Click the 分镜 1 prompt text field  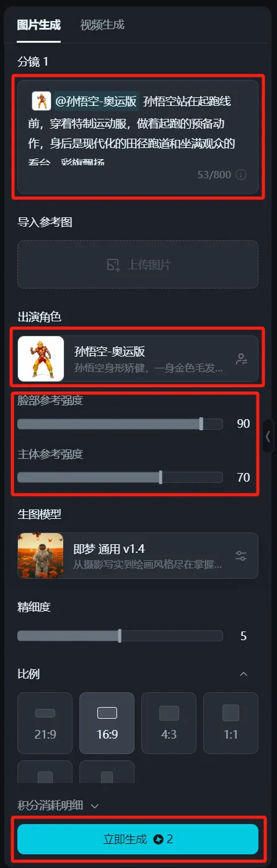[x=138, y=137]
